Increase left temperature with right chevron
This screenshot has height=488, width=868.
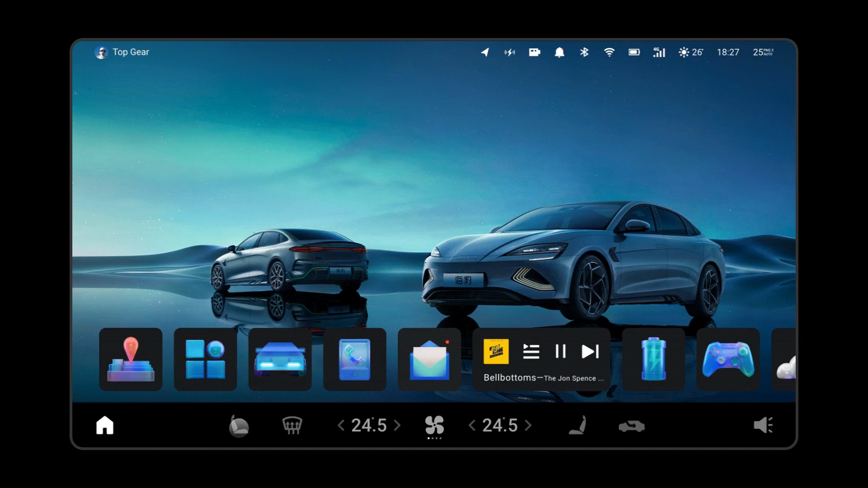click(397, 425)
